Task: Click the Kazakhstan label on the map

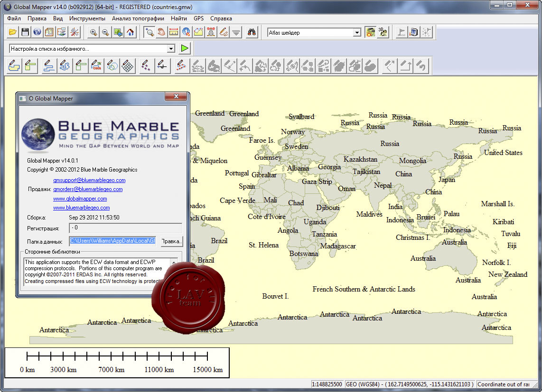Action: 361,159
